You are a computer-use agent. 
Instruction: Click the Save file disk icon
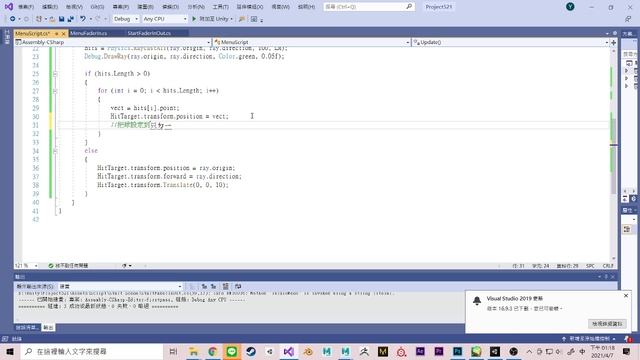point(62,19)
